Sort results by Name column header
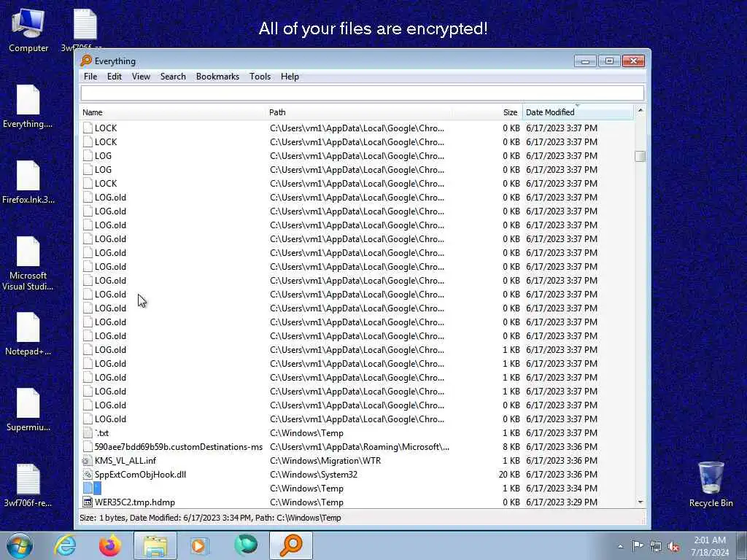The width and height of the screenshot is (747, 560). (173, 112)
